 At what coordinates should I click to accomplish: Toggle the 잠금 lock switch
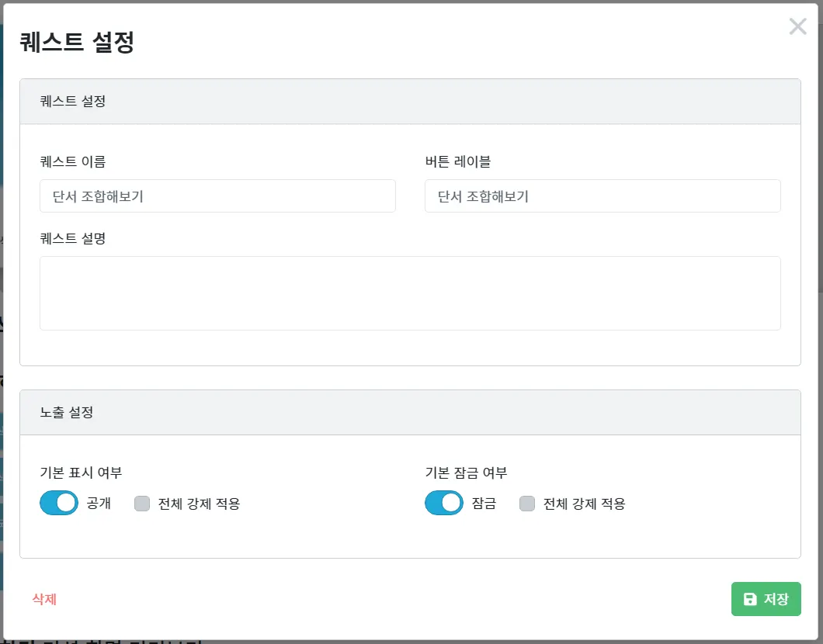(x=444, y=503)
